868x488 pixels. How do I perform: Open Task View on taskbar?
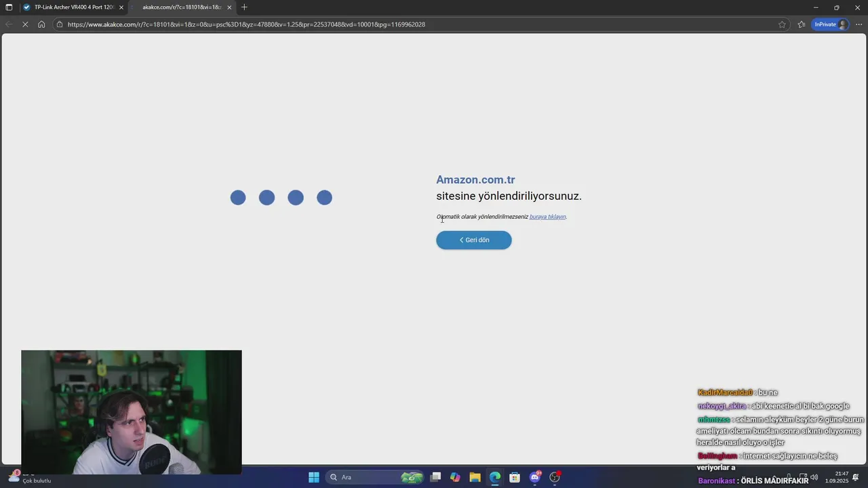coord(435,477)
